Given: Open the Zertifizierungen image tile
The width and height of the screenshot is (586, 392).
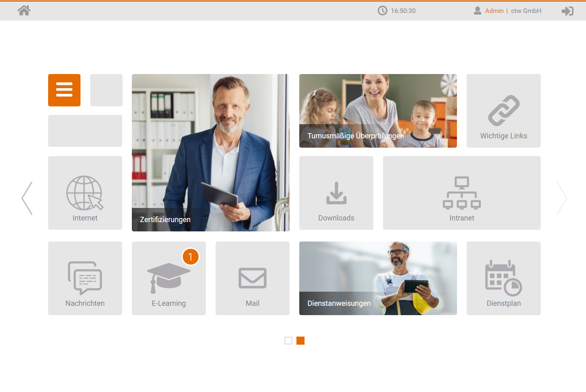Looking at the screenshot, I should 210,153.
